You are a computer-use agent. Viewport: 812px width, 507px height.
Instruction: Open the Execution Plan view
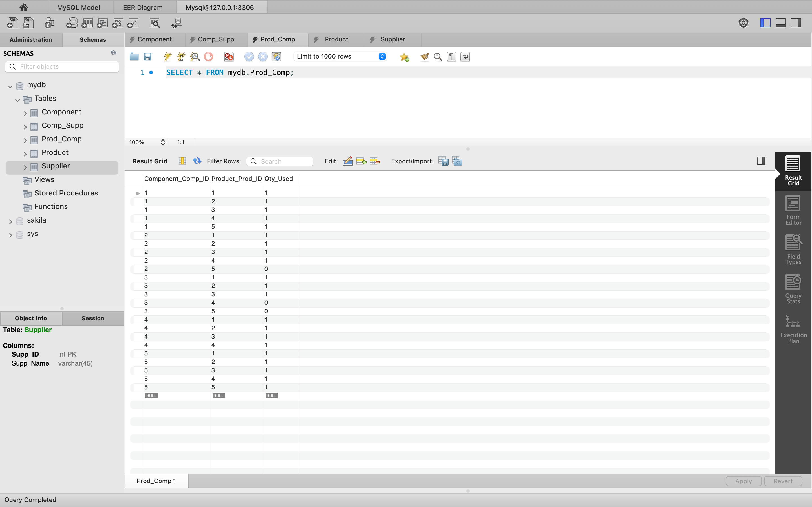click(x=793, y=329)
